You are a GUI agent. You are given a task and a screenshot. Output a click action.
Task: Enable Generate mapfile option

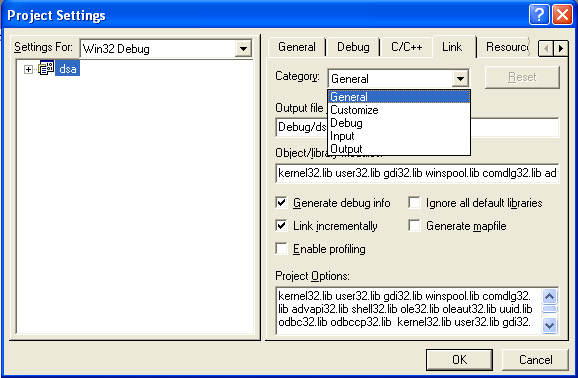(x=414, y=225)
